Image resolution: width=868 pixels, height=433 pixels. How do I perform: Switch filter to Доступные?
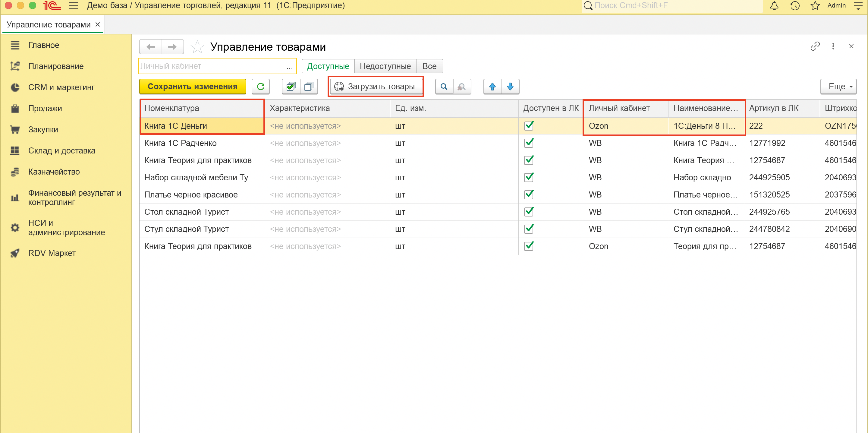pyautogui.click(x=328, y=66)
